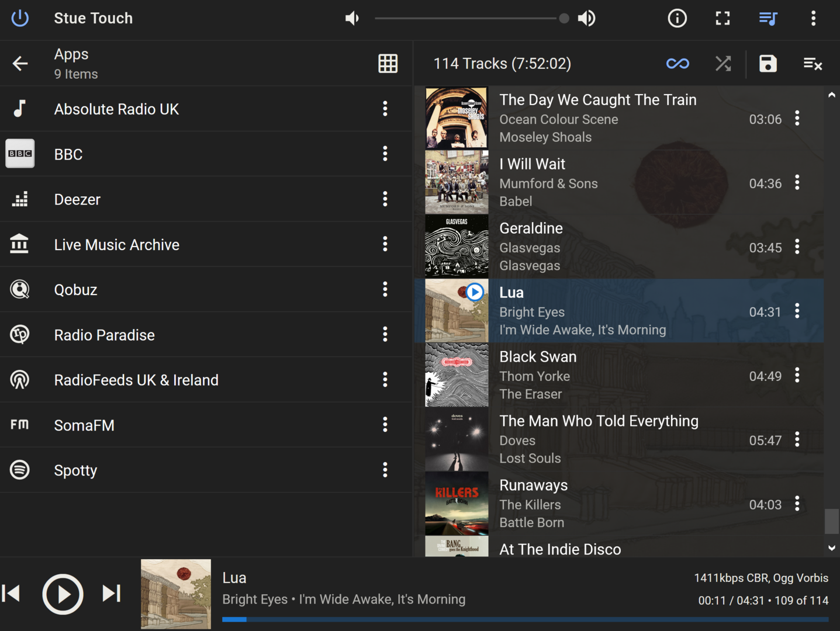Toggle repeat (infinity) for the queue
The width and height of the screenshot is (840, 631).
coord(677,63)
